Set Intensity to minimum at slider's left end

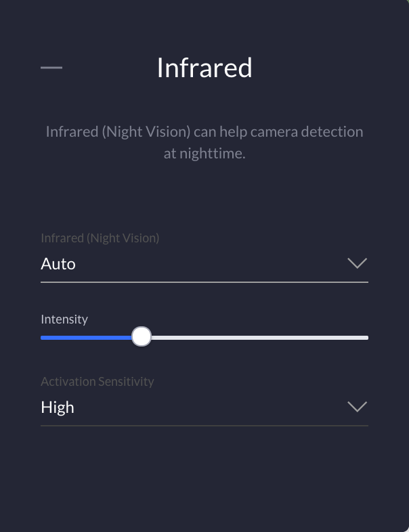click(x=42, y=337)
